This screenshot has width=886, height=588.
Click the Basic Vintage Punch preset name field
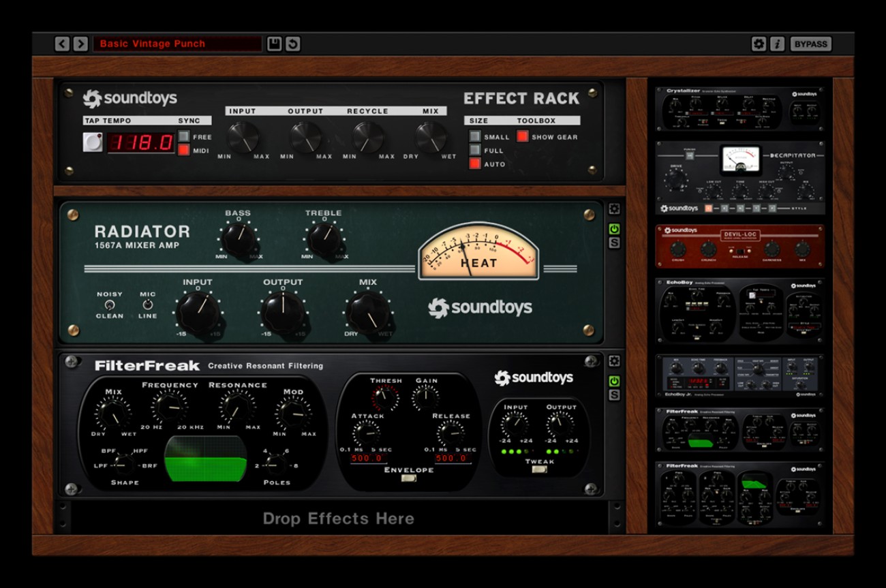pyautogui.click(x=177, y=43)
